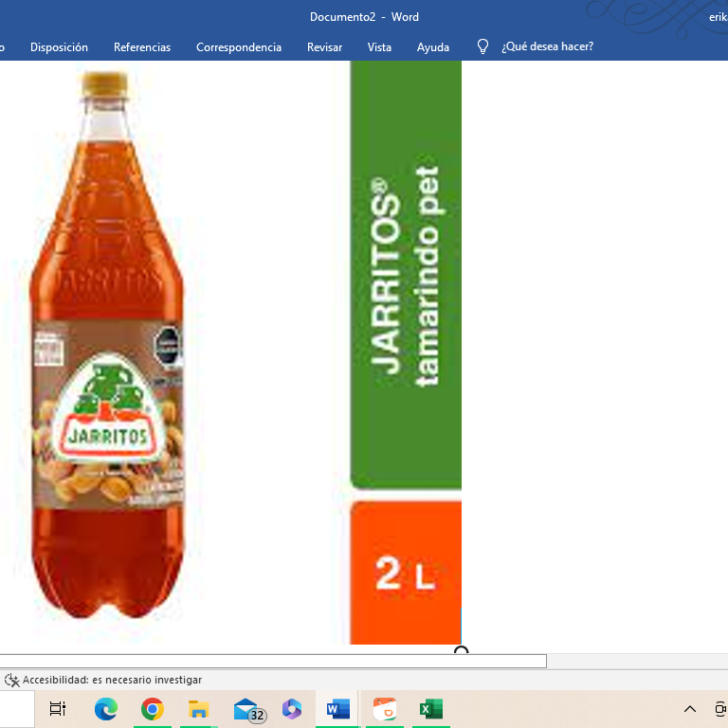Switch to the Word taskbar icon
Image resolution: width=728 pixels, height=728 pixels.
pos(338,709)
